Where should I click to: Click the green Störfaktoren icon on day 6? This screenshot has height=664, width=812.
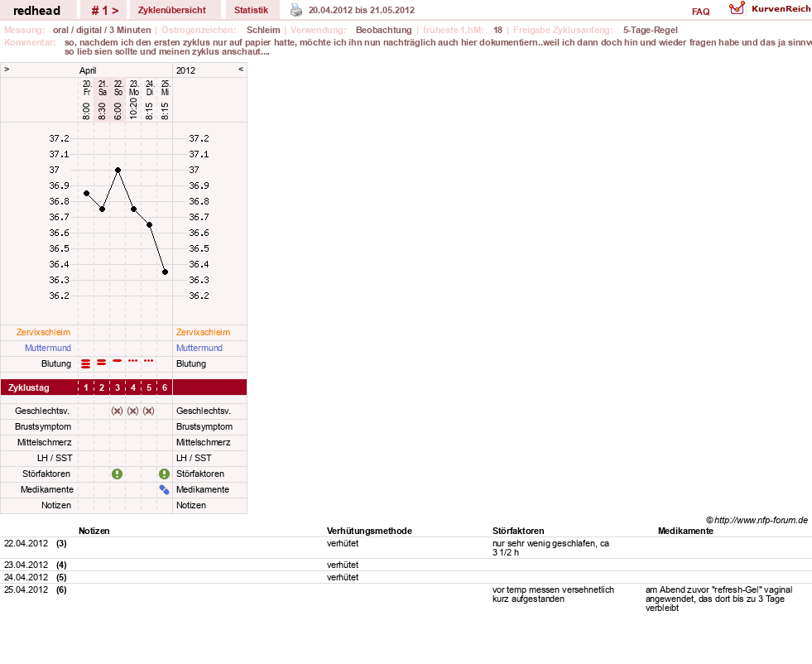coord(164,474)
